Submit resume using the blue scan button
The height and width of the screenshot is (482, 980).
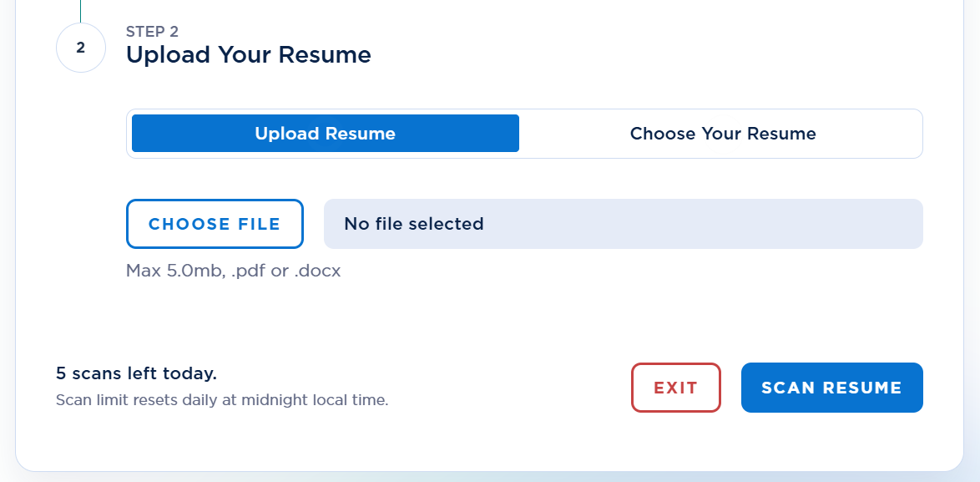pyautogui.click(x=832, y=388)
